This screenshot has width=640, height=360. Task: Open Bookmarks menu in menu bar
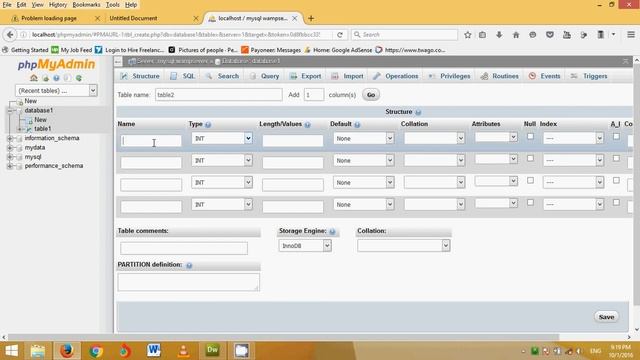coord(86,5)
